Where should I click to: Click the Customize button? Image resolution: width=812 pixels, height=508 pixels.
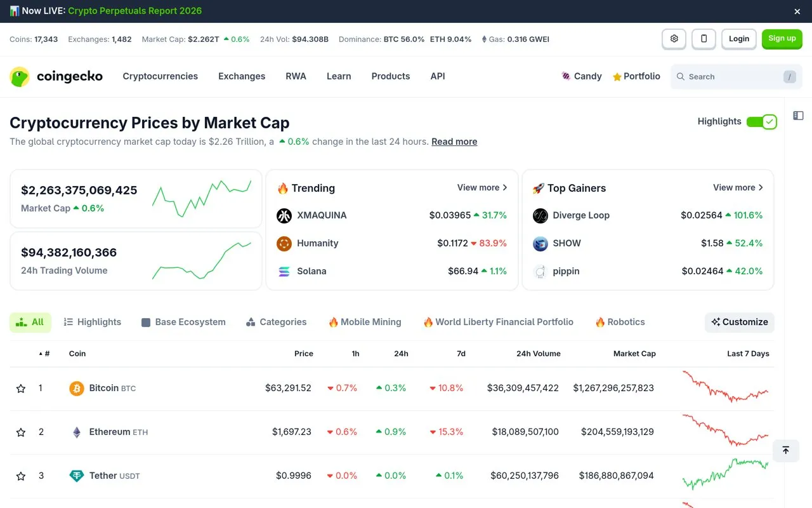pos(740,322)
